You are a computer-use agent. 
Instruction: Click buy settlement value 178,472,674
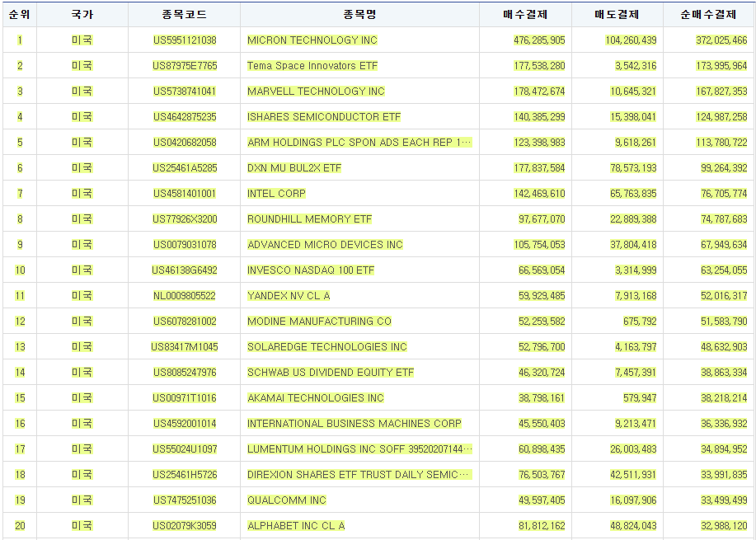point(539,92)
